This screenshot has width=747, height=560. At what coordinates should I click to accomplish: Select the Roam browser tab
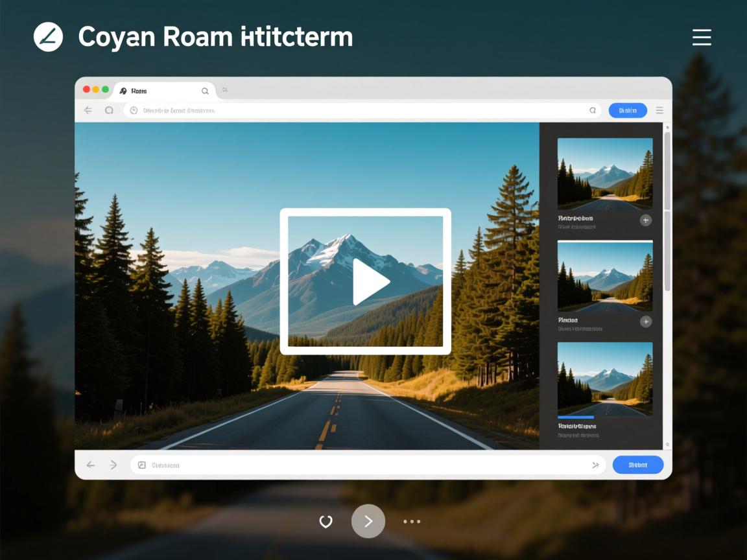click(x=156, y=91)
